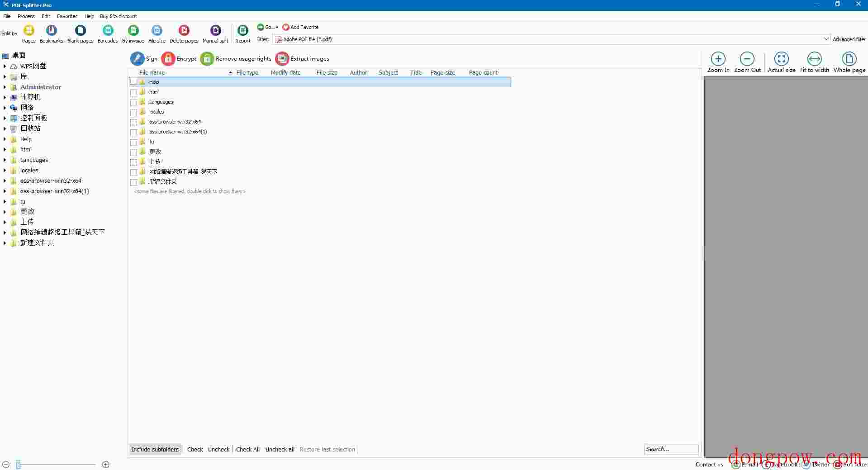
Task: Expand the WPS网盘 tree node
Action: tap(5, 66)
